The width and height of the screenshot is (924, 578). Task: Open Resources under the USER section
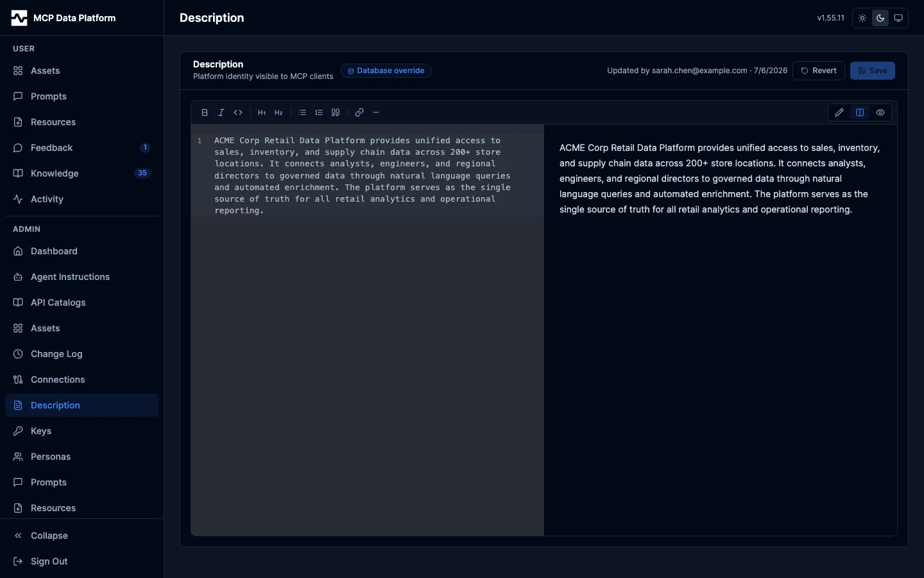pyautogui.click(x=81, y=122)
